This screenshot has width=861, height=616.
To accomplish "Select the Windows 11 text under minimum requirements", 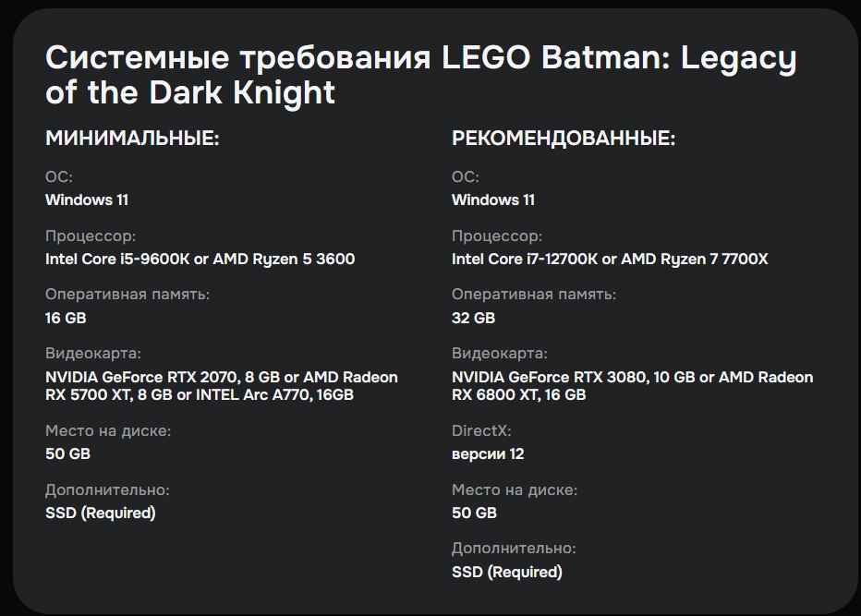I will coord(87,199).
